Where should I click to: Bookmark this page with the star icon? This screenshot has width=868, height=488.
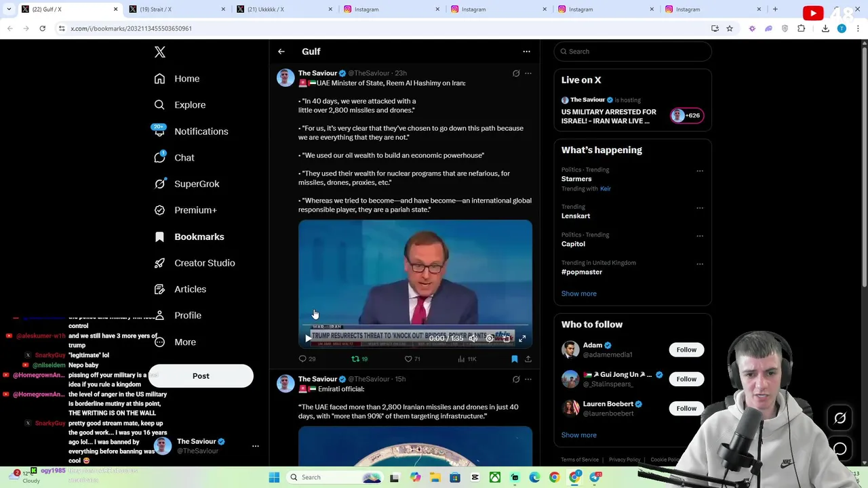point(730,28)
